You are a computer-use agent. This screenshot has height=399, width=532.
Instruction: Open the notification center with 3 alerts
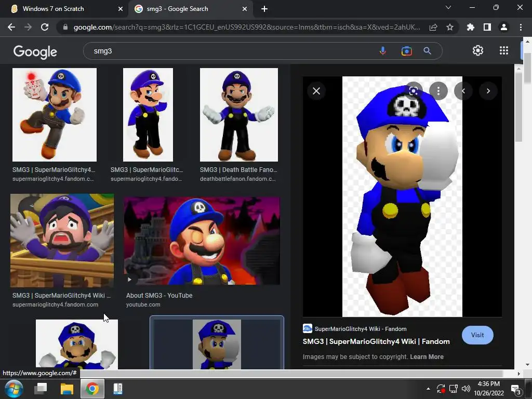516,390
